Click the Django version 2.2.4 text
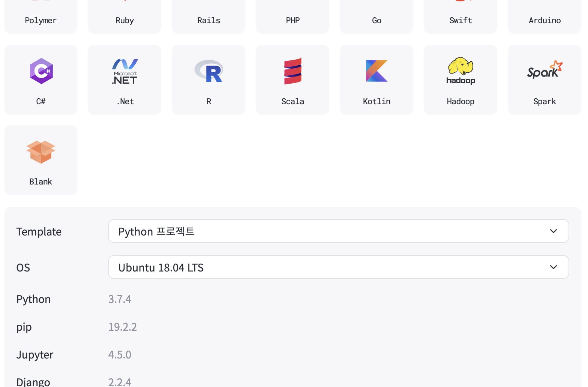This screenshot has height=387, width=588. tap(120, 382)
